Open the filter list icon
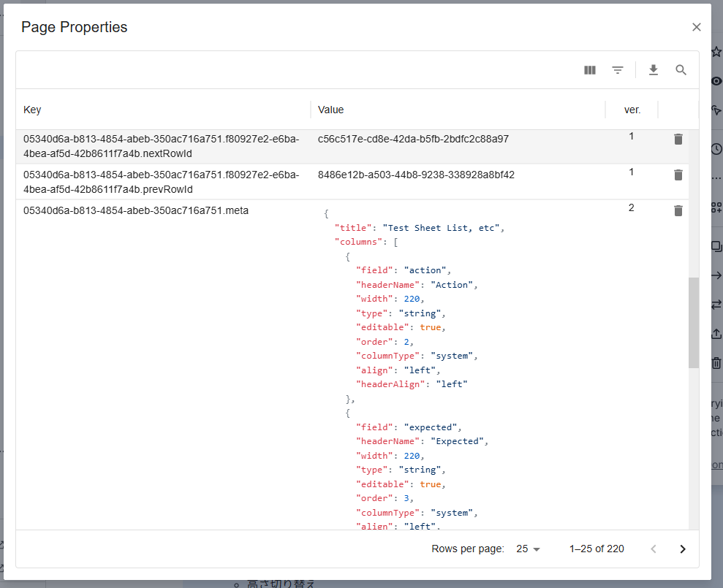 point(618,70)
